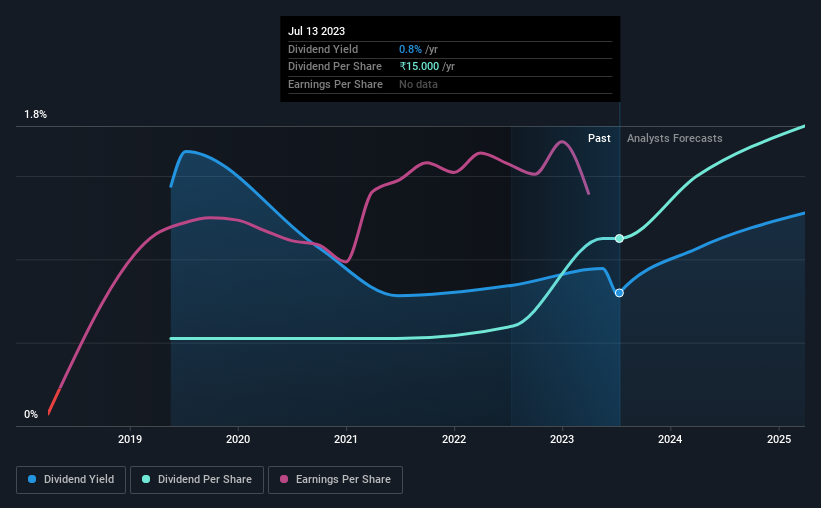Toggle the Earnings Per Share legend series
821x508 pixels.
(x=335, y=480)
